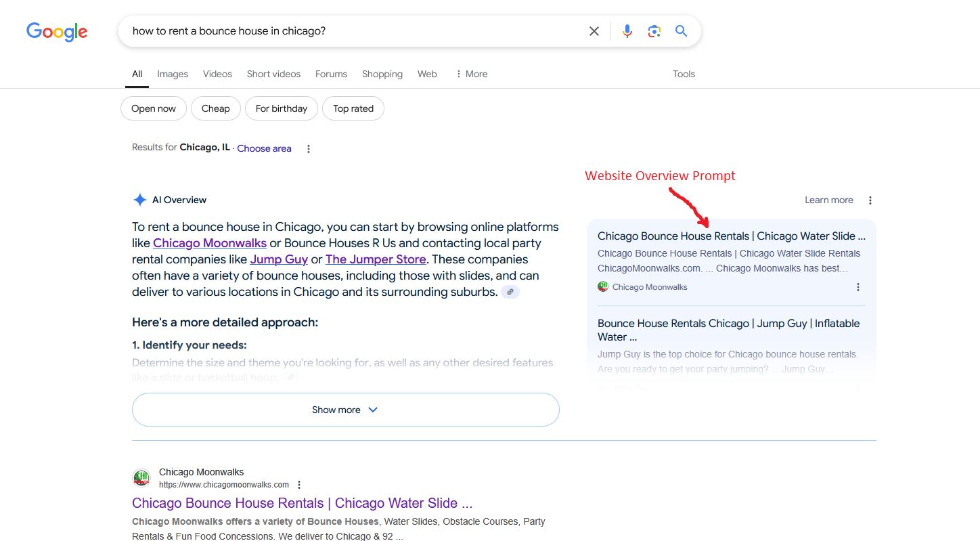Open the Tools menu
Screen dimensions: 980x541
pyautogui.click(x=684, y=74)
